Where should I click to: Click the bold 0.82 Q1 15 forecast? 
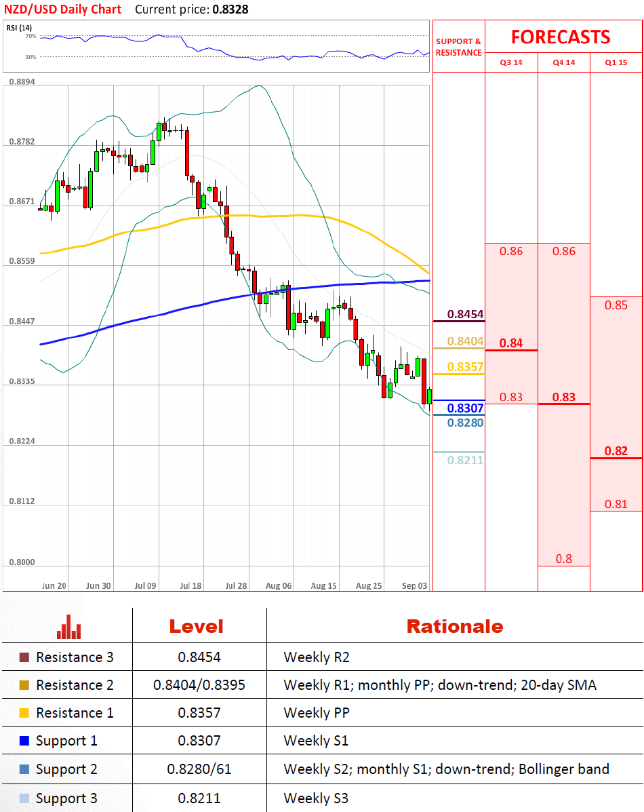point(616,451)
